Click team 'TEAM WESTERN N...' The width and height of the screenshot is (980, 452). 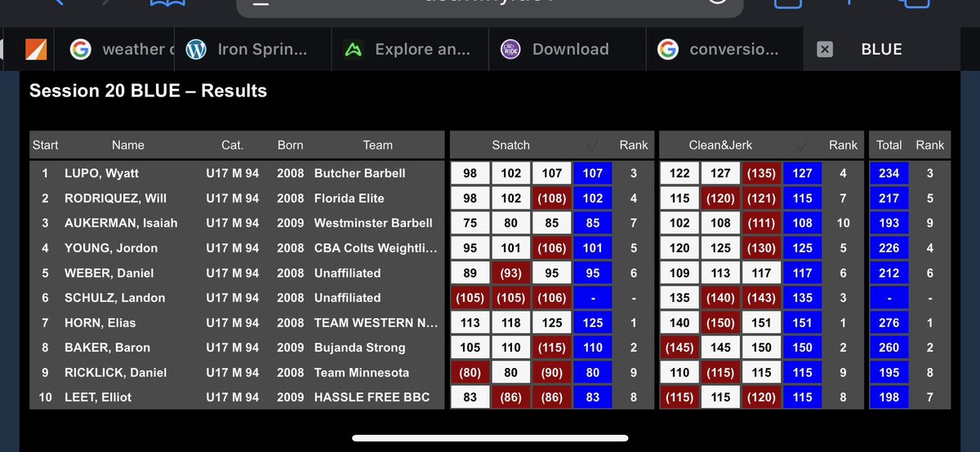pyautogui.click(x=376, y=322)
